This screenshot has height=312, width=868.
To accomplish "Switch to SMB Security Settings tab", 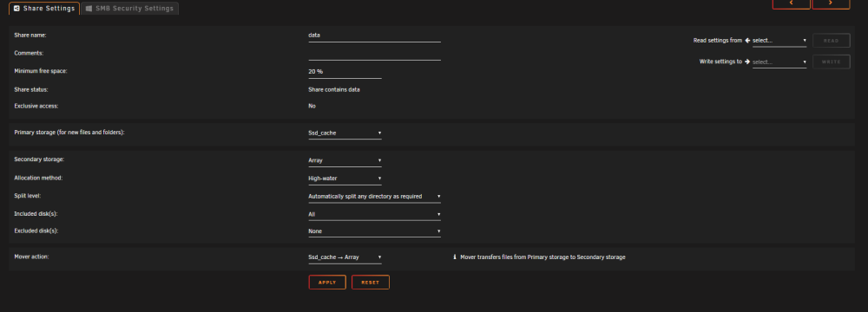I will pos(130,9).
